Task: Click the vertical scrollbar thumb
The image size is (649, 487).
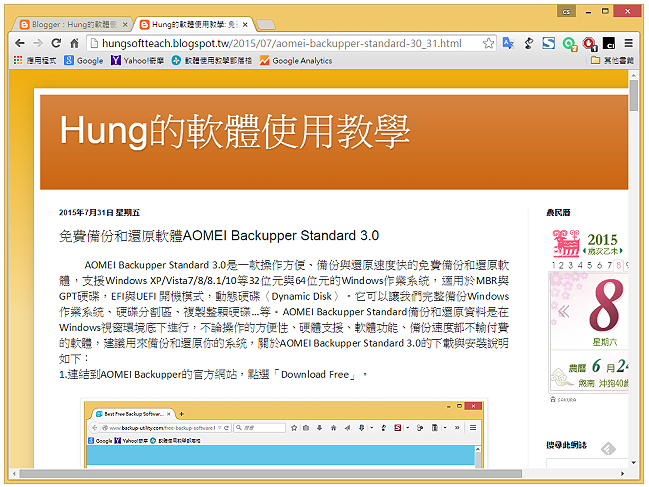Action: [x=633, y=96]
